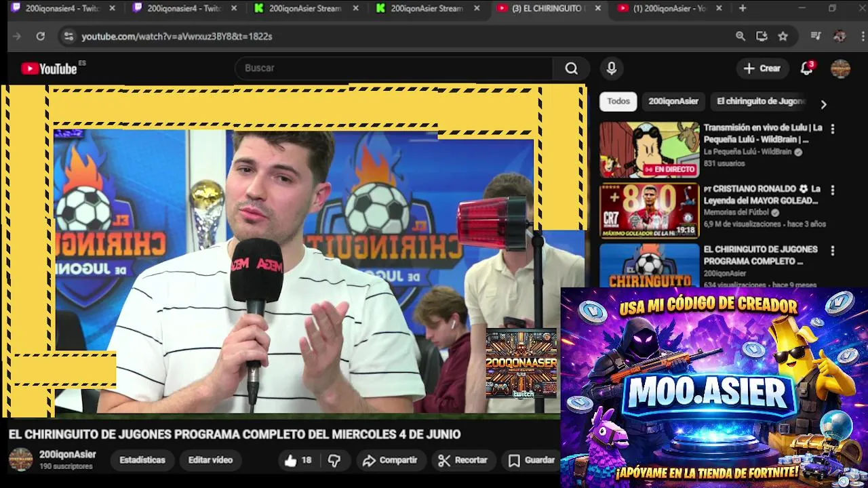Open options for El Chiringuito recommended video
Viewport: 868px width, 488px height.
tap(833, 251)
